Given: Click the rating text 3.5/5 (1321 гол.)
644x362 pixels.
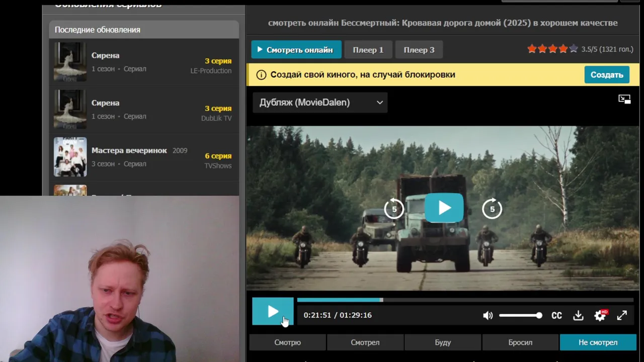Looking at the screenshot, I should click(607, 49).
